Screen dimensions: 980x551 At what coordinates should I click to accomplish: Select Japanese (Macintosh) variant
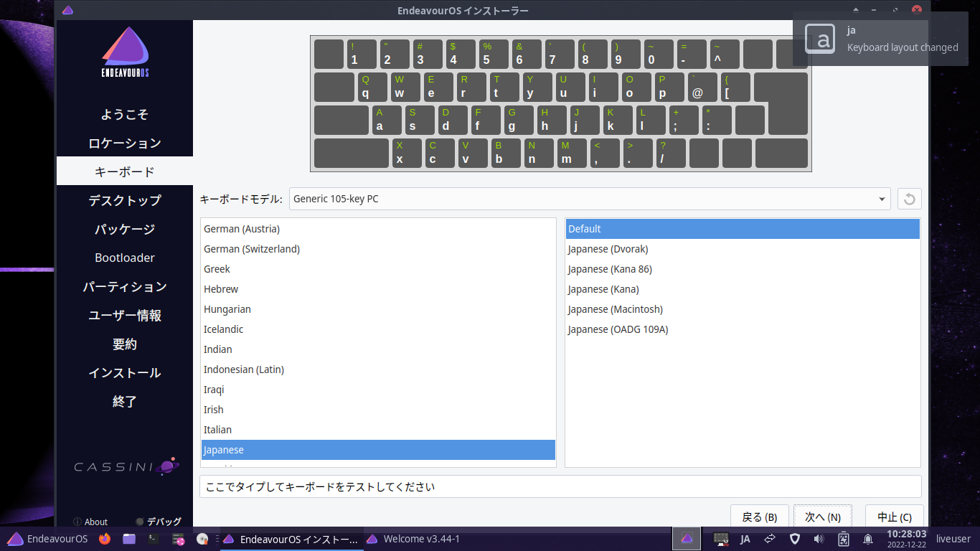click(743, 309)
